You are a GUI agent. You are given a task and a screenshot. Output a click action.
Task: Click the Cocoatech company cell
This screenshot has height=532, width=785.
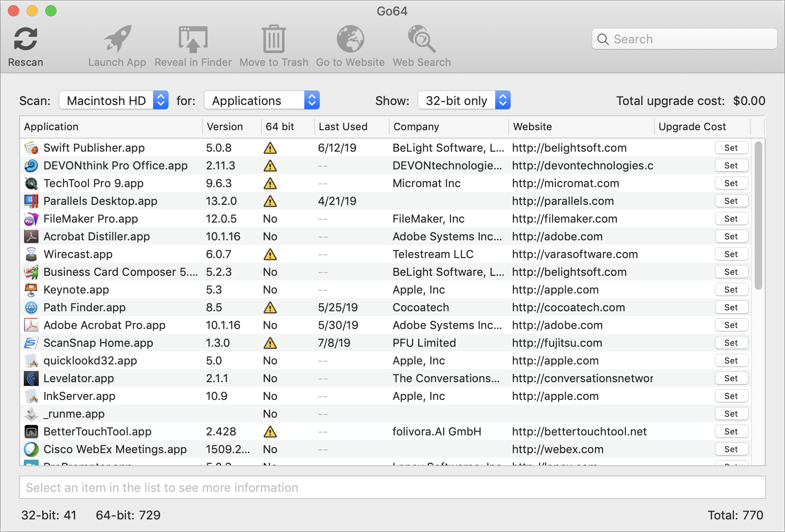click(x=421, y=308)
